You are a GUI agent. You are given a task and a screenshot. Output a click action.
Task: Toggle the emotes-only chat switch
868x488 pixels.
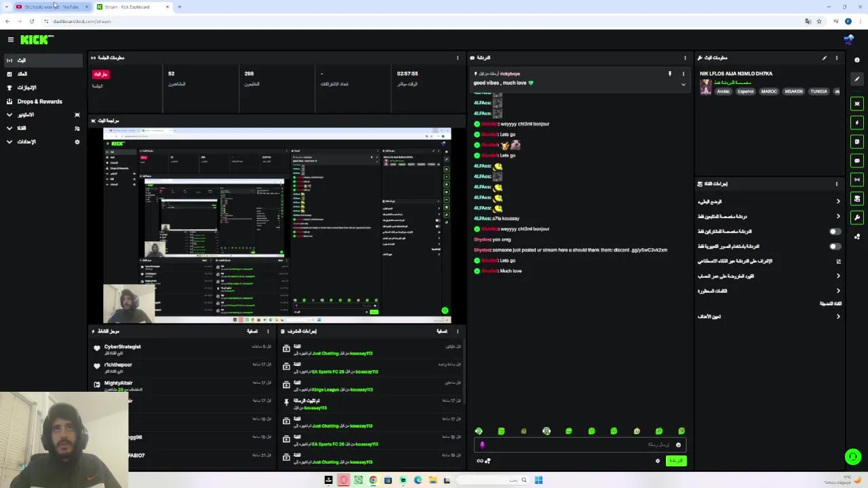835,246
